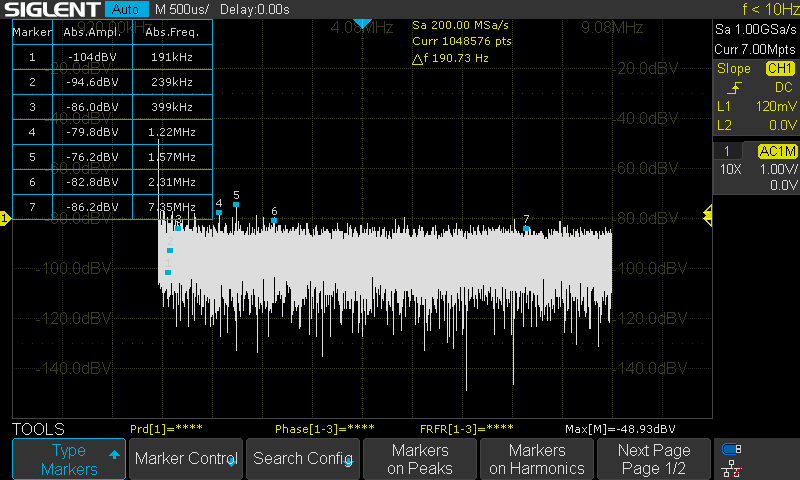This screenshot has height=480, width=800.
Task: Select marker 2 frequency 239kHz
Action: click(x=172, y=82)
